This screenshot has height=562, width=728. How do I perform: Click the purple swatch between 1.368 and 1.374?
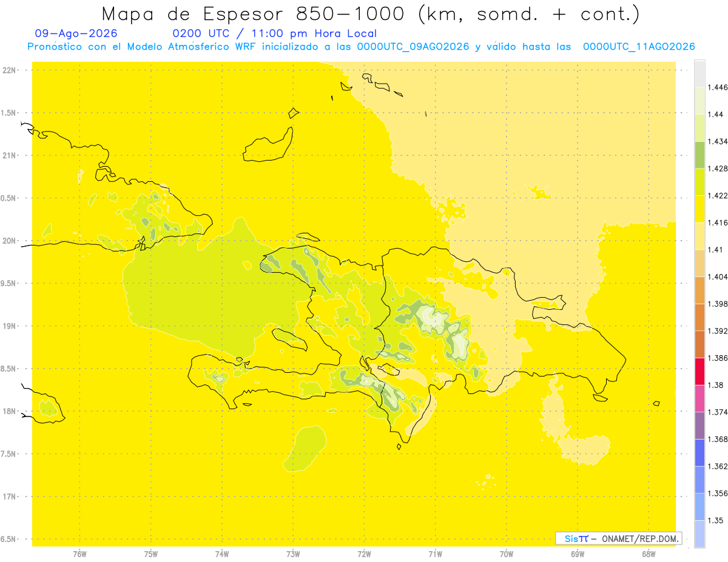click(x=699, y=426)
